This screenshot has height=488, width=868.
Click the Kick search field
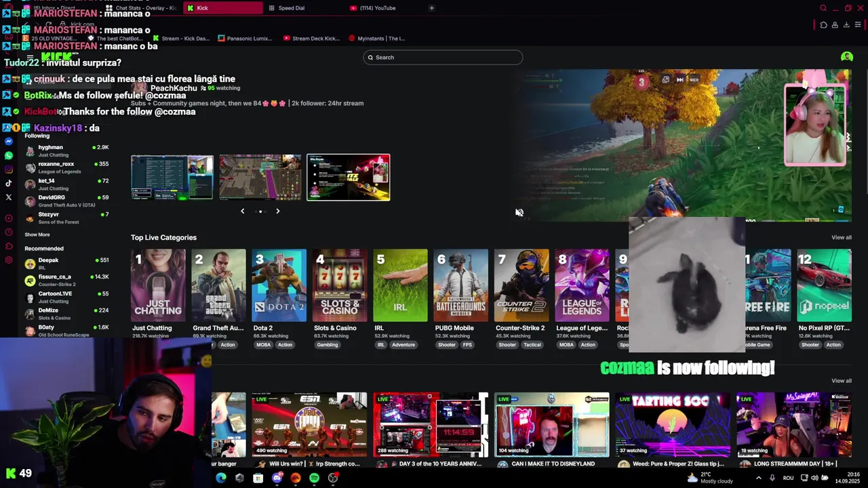[x=443, y=58]
